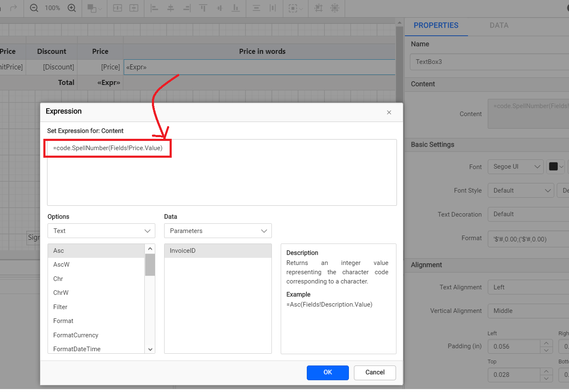Click the align center horizontally icon
Screen dimensions: 569x392
pos(170,8)
